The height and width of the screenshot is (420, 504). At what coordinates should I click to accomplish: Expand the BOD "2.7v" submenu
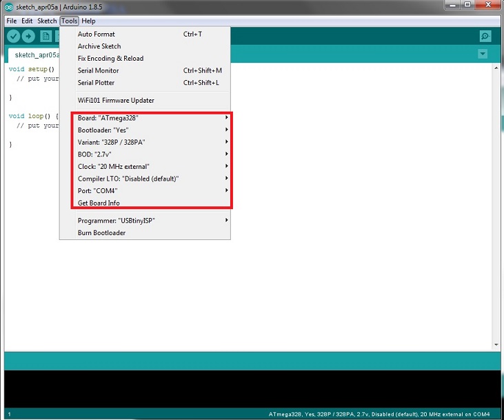click(145, 154)
